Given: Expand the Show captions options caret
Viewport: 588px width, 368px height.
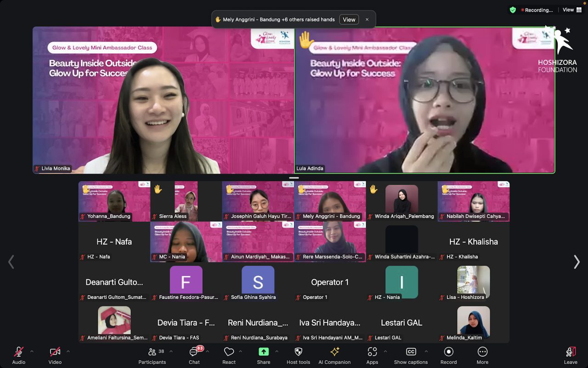Looking at the screenshot, I should click(x=426, y=352).
